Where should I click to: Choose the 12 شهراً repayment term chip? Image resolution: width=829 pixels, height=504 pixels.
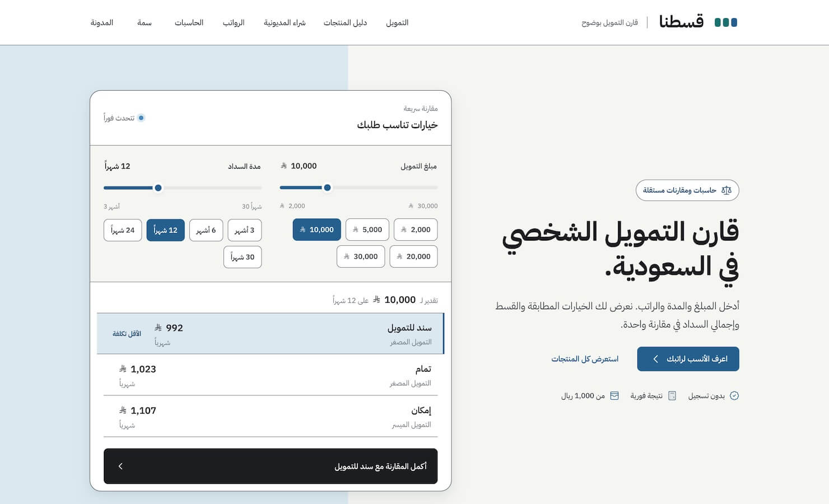pyautogui.click(x=166, y=230)
